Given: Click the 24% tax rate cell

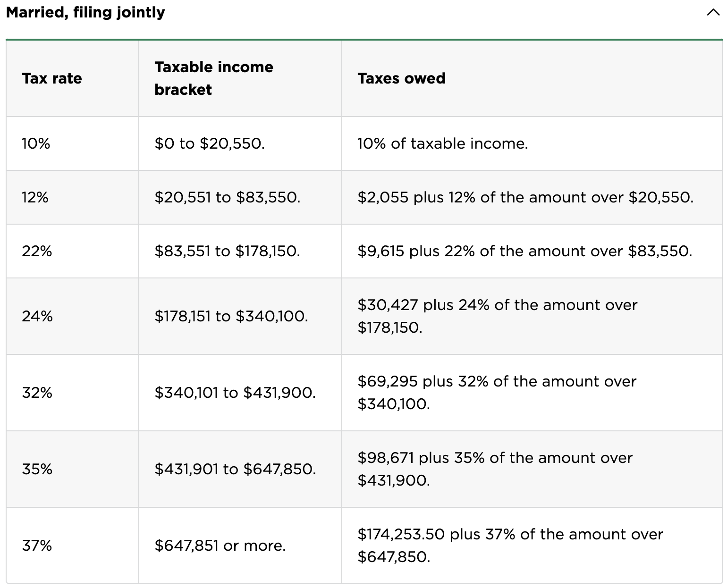Looking at the screenshot, I should pyautogui.click(x=37, y=316).
